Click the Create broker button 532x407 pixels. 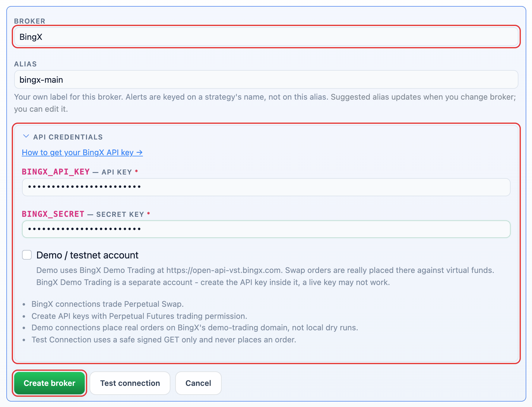(x=49, y=383)
